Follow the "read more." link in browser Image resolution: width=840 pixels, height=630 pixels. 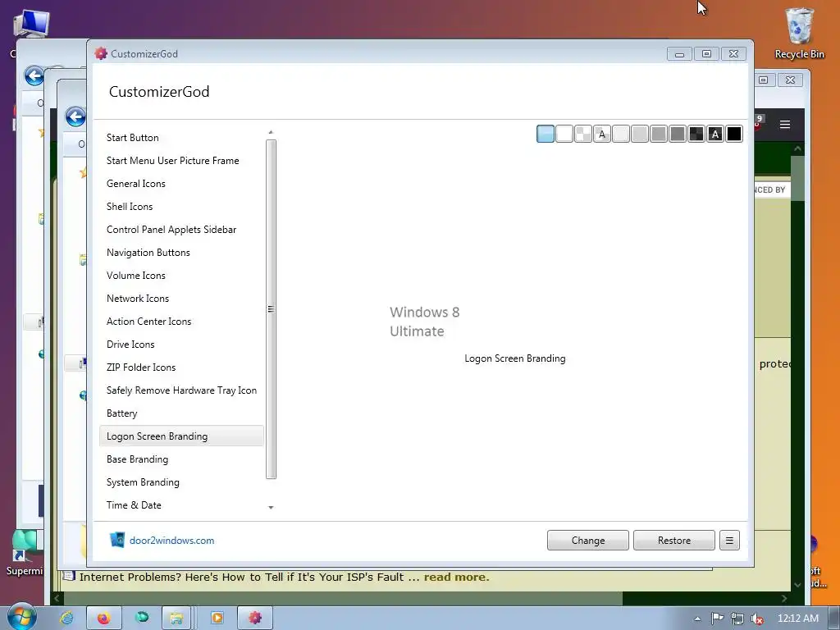coord(456,577)
